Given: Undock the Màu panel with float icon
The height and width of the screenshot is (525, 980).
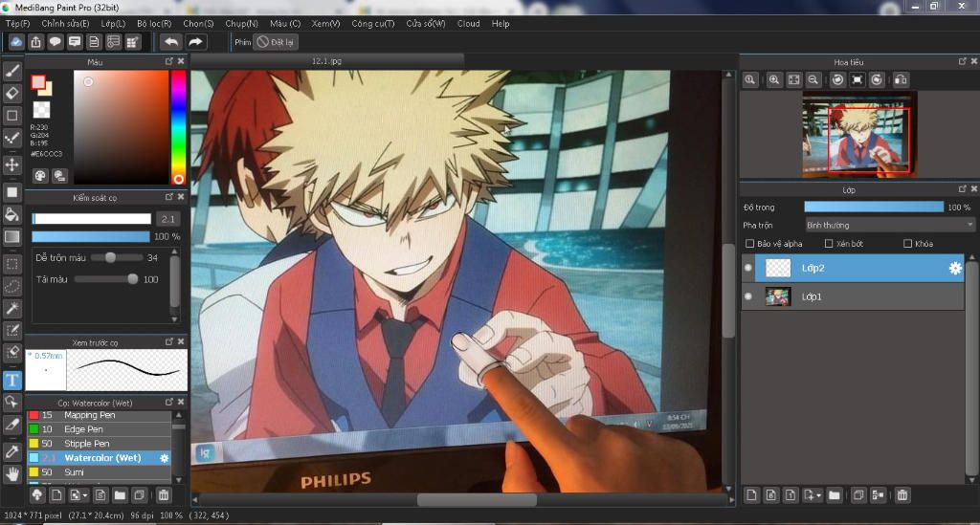Looking at the screenshot, I should [x=169, y=61].
